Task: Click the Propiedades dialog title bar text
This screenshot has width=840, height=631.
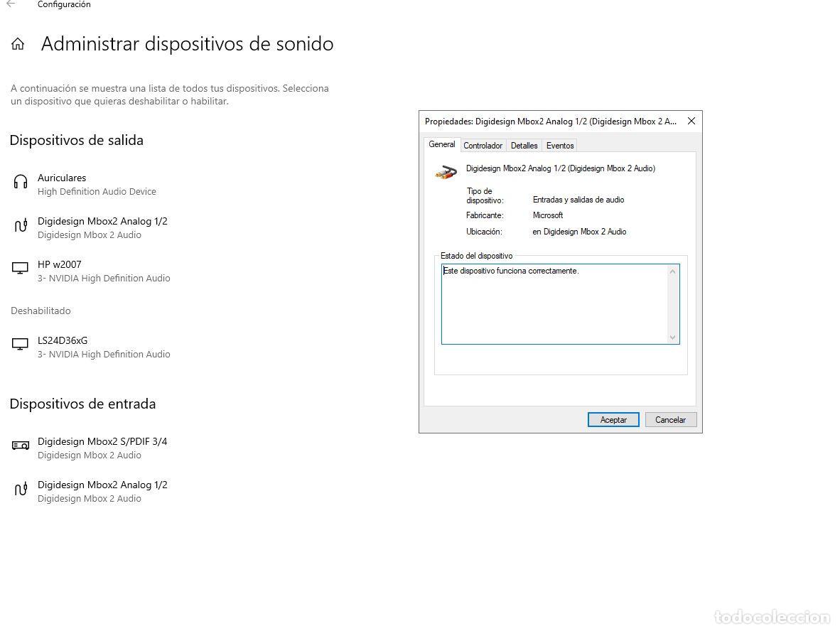Action: tap(550, 122)
